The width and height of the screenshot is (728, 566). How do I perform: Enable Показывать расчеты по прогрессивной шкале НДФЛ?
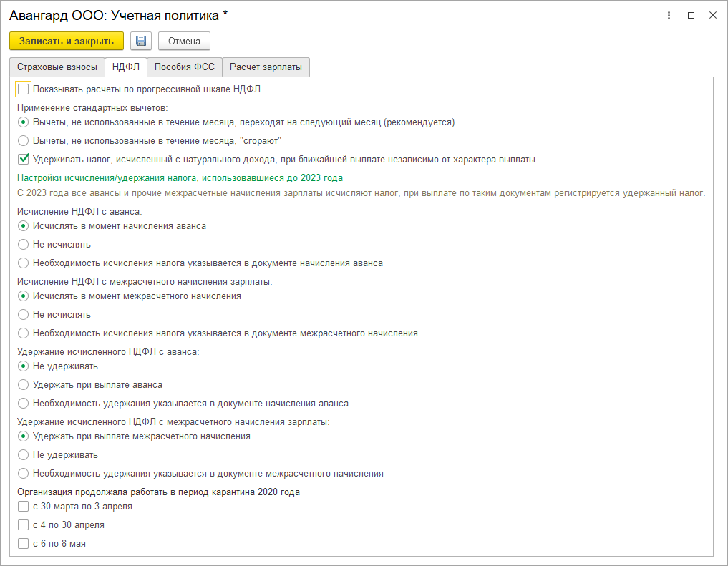[x=23, y=89]
